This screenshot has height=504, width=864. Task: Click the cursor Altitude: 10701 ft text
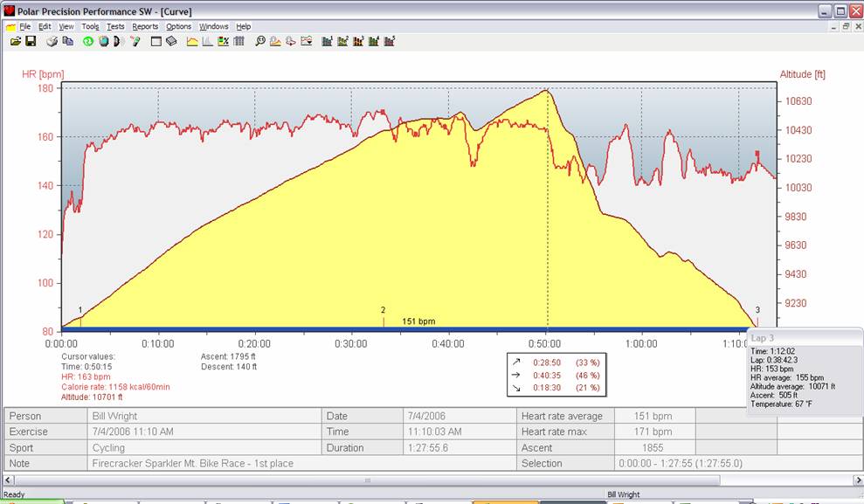92,397
